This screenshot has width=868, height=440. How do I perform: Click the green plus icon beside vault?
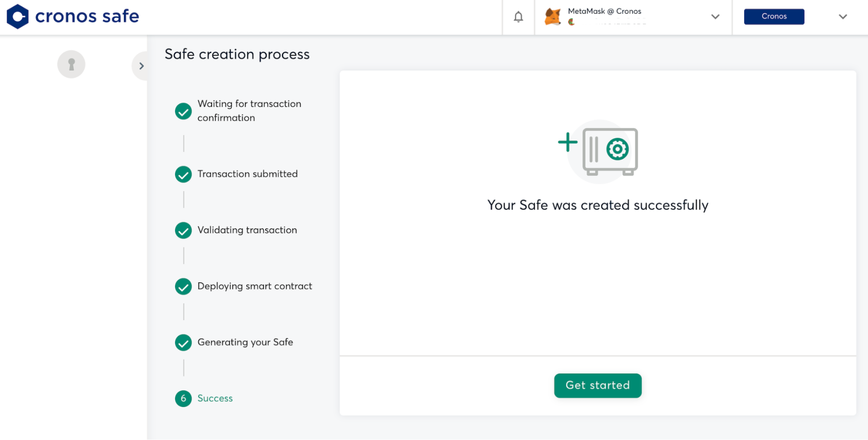[x=568, y=142]
